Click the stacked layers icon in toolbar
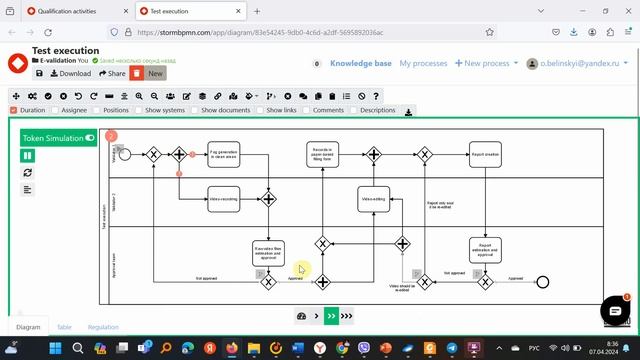 pos(202,96)
